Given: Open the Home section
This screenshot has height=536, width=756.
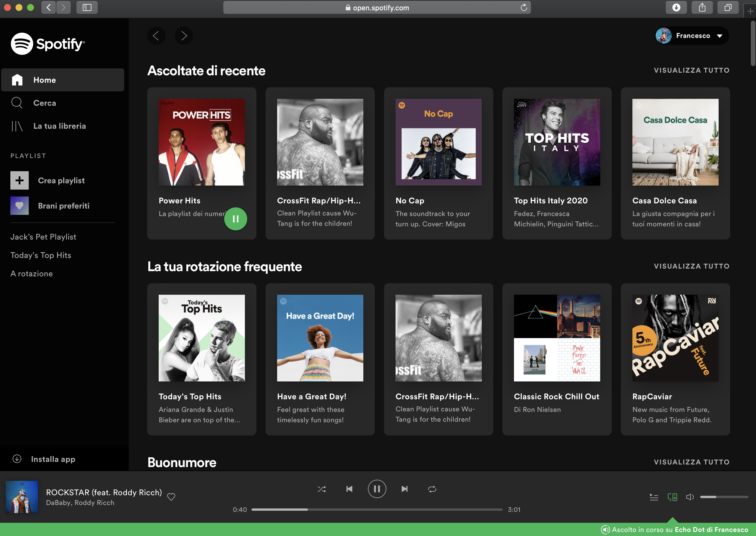Looking at the screenshot, I should tap(63, 80).
